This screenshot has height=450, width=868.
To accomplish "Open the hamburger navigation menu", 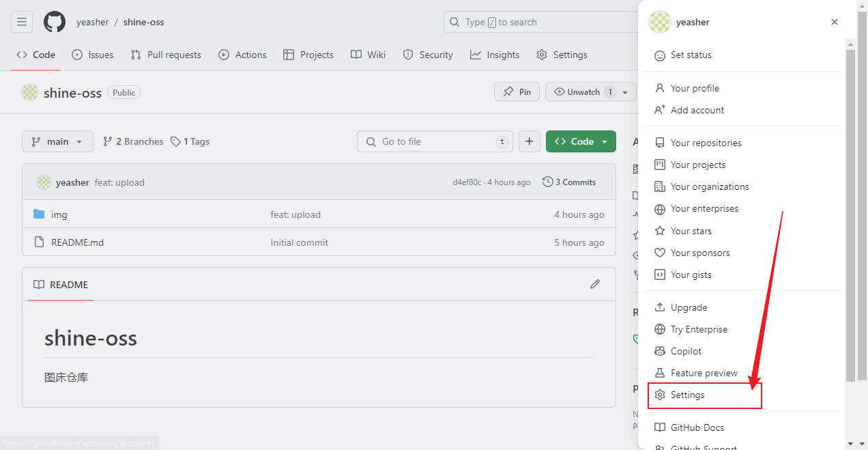I will [22, 22].
